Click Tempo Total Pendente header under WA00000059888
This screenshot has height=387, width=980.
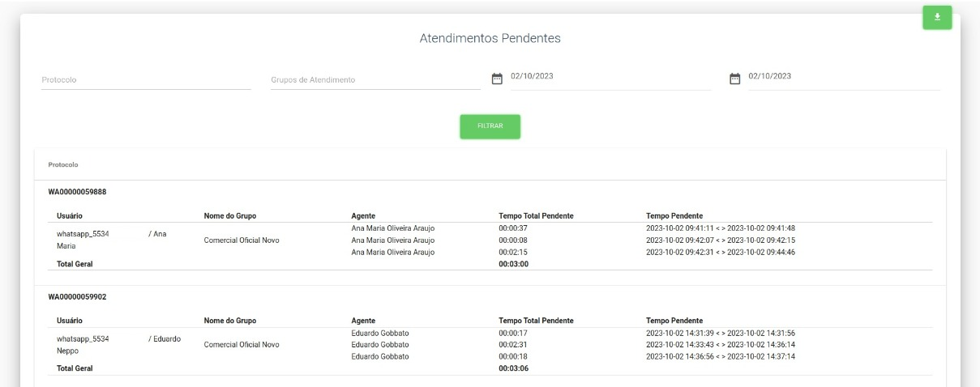(x=536, y=216)
